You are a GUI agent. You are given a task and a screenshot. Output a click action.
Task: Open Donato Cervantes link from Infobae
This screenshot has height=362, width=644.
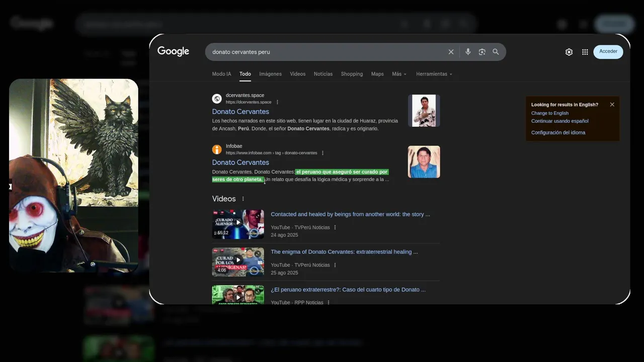pyautogui.click(x=240, y=162)
